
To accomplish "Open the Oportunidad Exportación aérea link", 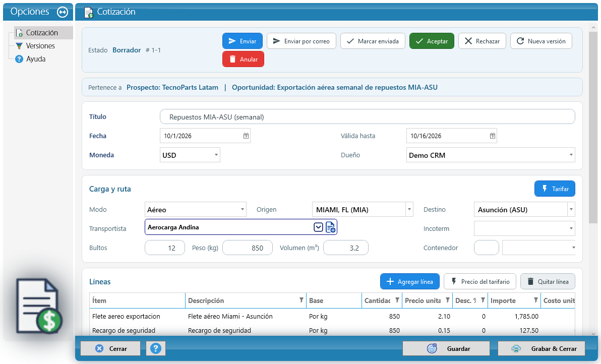I will point(335,87).
